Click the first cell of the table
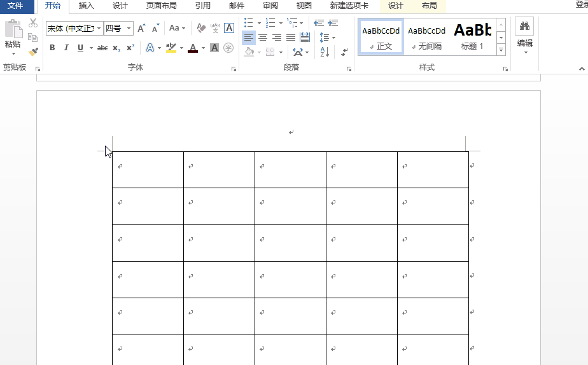 coord(148,170)
